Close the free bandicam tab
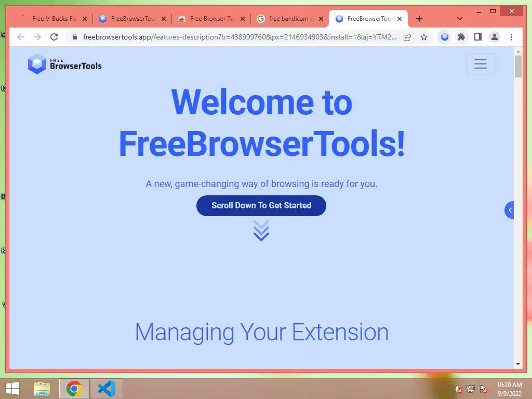 tap(321, 19)
